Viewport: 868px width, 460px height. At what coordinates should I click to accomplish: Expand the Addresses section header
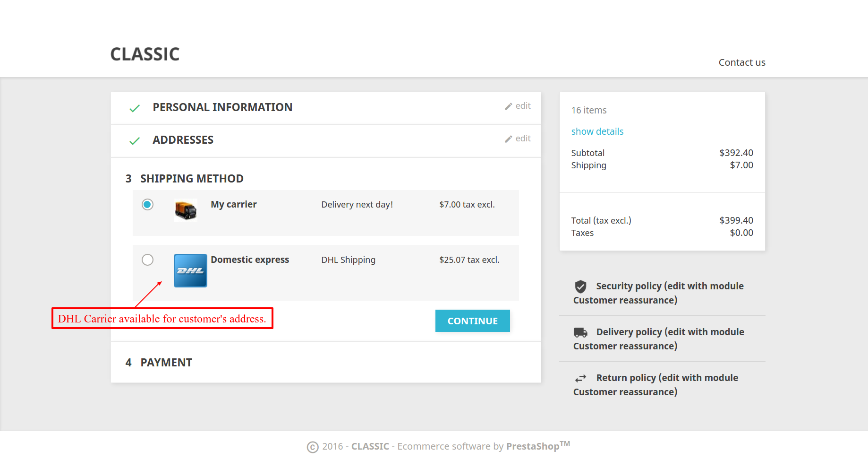pyautogui.click(x=183, y=140)
